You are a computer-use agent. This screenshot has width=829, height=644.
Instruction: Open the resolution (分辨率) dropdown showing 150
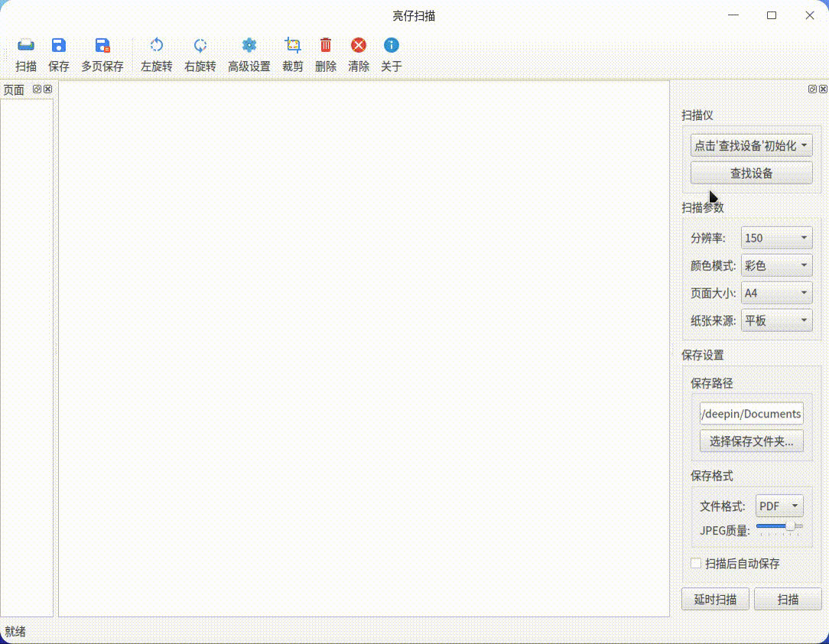(x=776, y=238)
